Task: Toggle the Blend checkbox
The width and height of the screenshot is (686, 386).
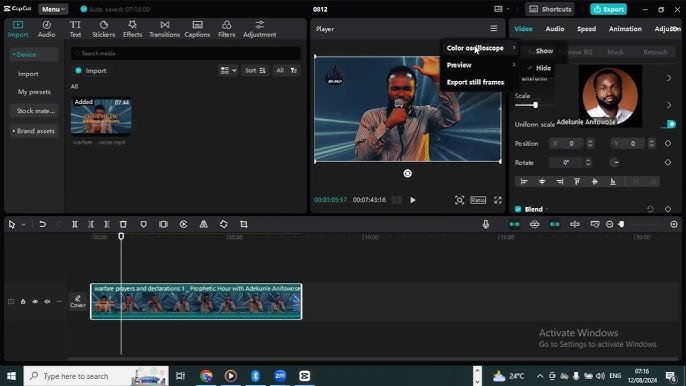Action: coord(518,209)
